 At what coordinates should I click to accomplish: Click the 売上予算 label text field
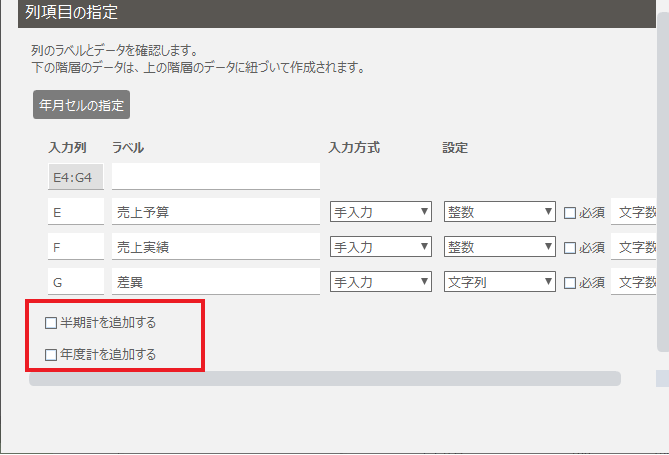coord(215,212)
